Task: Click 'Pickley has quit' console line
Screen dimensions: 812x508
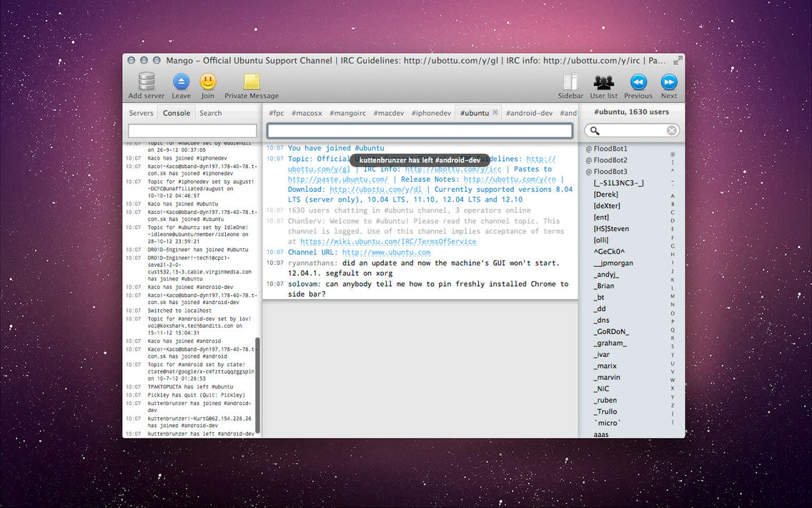Action: 197,395
